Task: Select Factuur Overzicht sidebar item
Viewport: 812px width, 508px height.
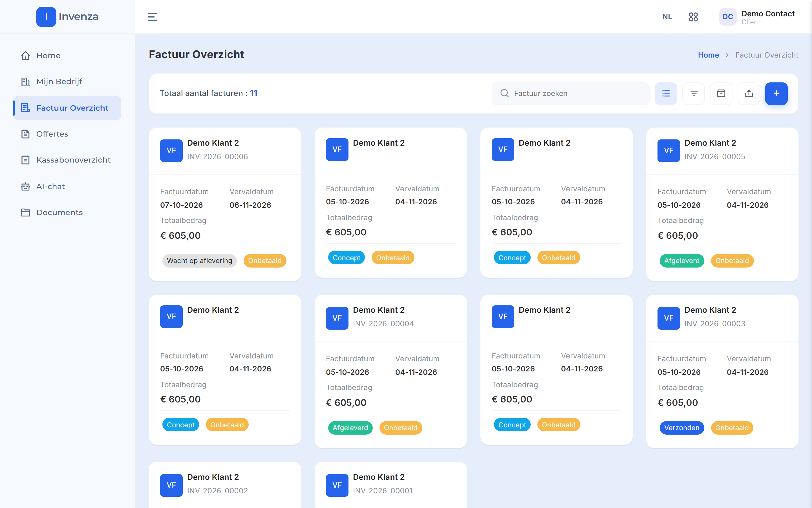Action: (67, 108)
